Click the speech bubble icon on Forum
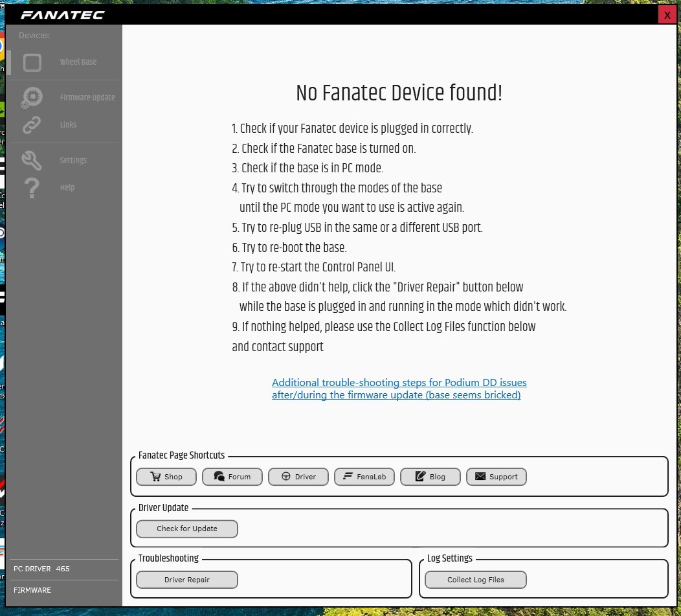This screenshot has height=616, width=681. tap(219, 477)
